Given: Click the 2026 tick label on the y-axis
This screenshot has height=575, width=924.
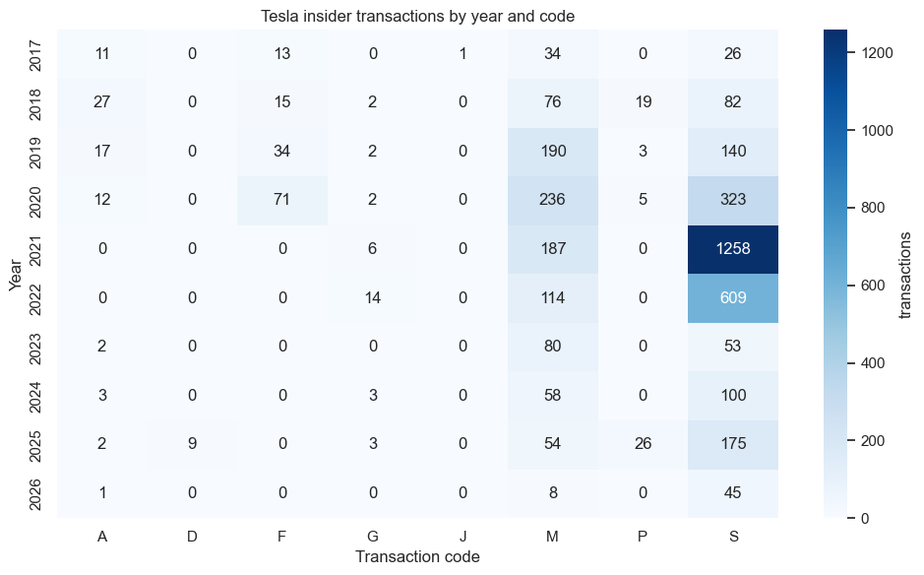Looking at the screenshot, I should (x=35, y=493).
